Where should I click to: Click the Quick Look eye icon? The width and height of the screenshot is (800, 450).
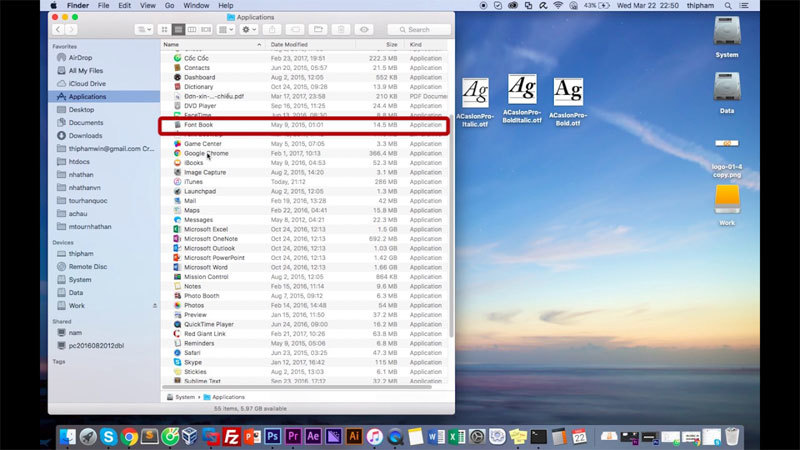pos(366,30)
